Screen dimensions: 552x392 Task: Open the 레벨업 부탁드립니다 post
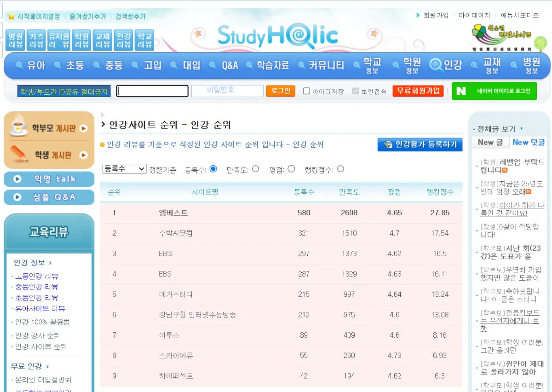512,166
